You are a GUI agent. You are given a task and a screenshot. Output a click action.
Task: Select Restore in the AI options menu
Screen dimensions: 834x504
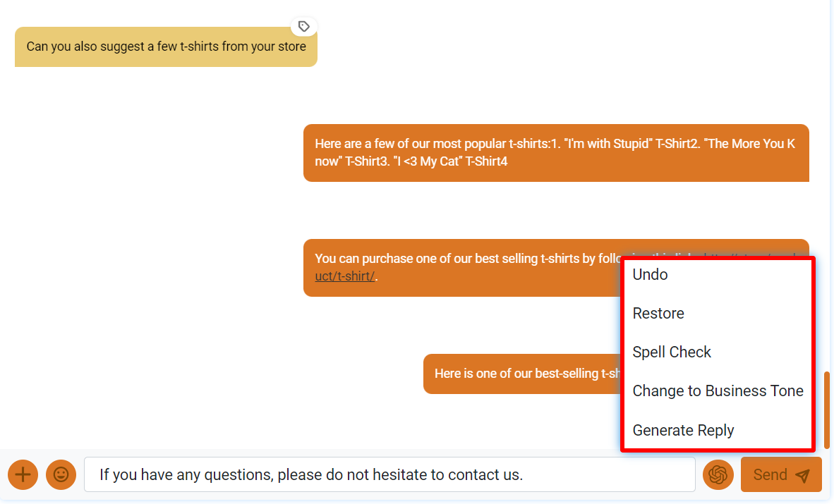coord(658,313)
